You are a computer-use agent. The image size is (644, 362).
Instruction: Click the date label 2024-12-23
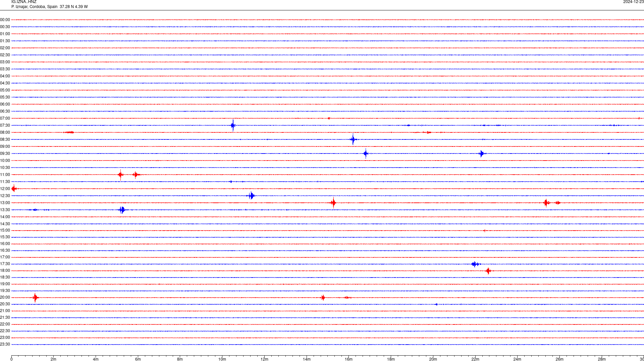pyautogui.click(x=633, y=2)
